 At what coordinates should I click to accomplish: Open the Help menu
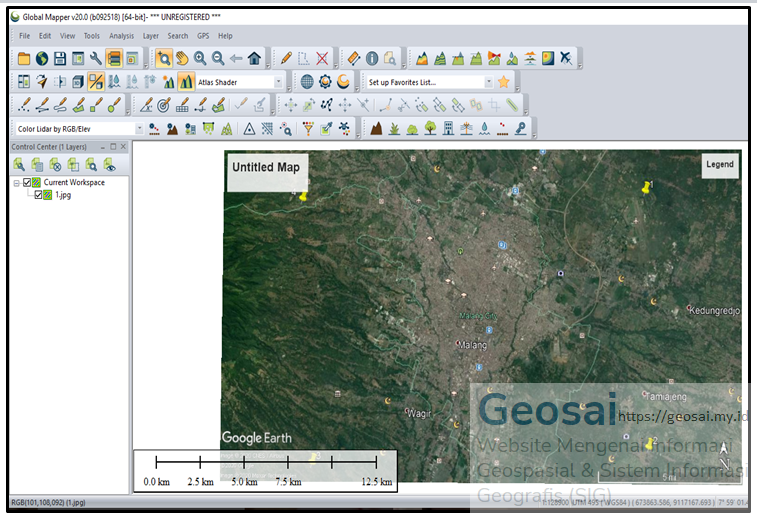tap(225, 36)
